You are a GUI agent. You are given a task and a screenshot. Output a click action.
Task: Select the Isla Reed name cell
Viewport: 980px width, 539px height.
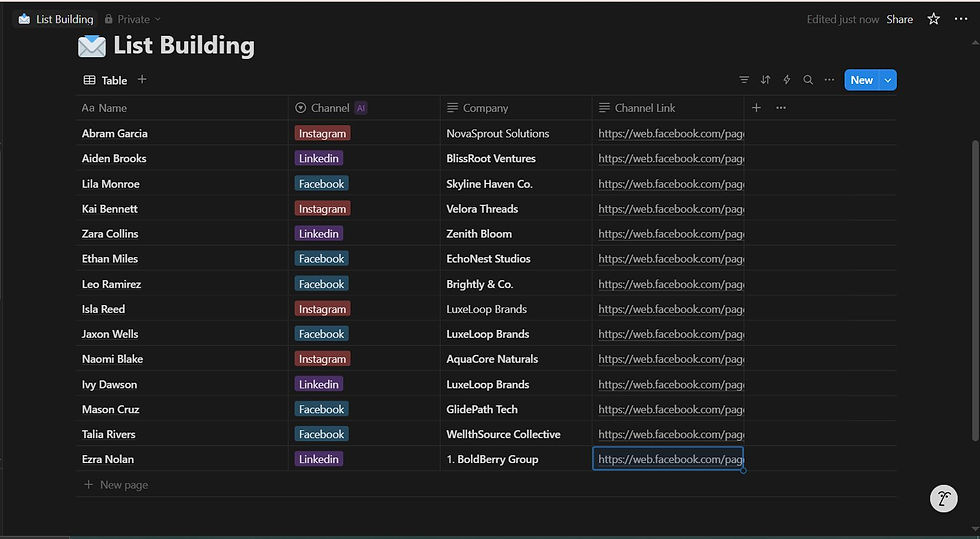182,309
